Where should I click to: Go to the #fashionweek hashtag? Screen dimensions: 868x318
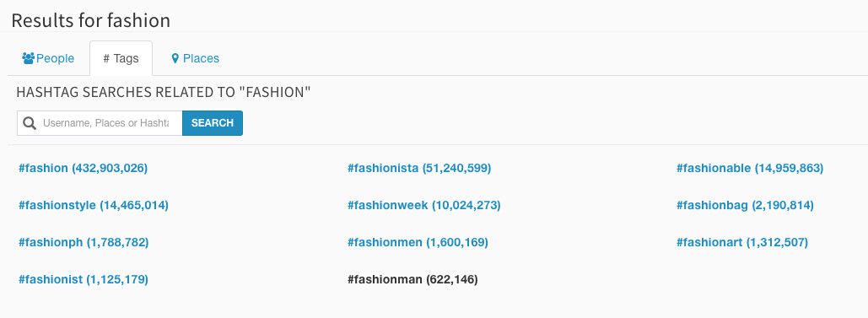click(x=423, y=205)
